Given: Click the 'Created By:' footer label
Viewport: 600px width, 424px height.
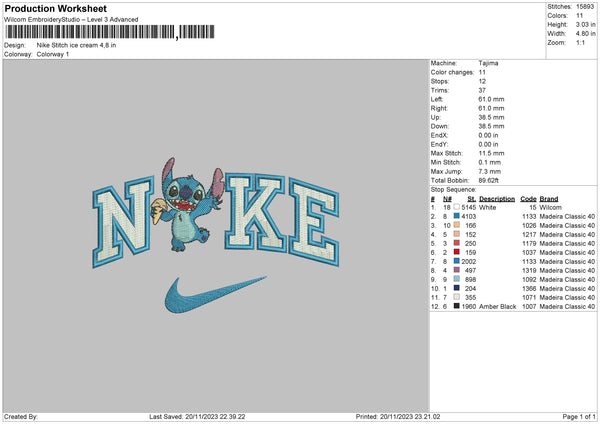Looking at the screenshot, I should point(21,417).
